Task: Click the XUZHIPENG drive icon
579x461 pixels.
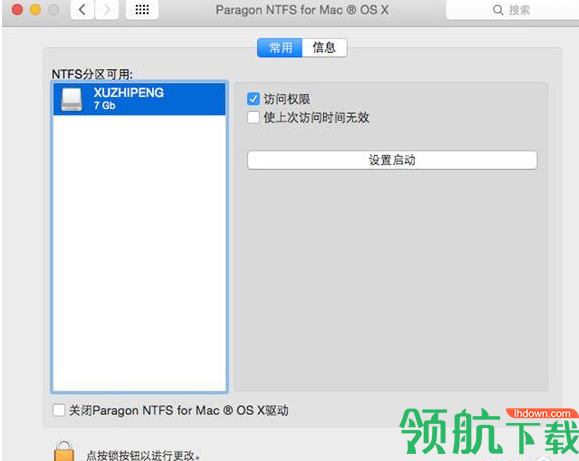Action: 71,99
